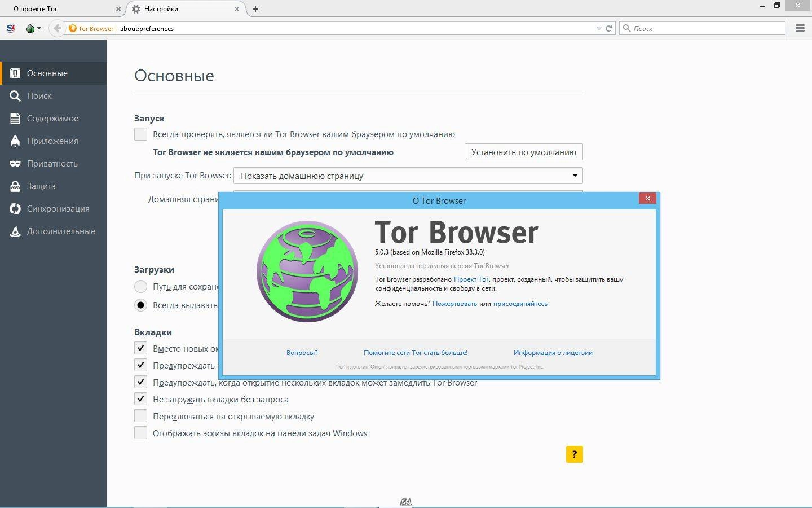Screen dimensions: 812x508
Task: Enable 'Переключаться на открываемую вкладку'
Action: [140, 416]
